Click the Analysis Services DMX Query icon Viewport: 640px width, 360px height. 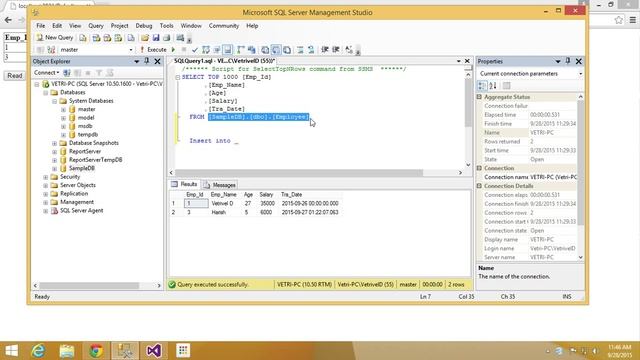point(107,38)
